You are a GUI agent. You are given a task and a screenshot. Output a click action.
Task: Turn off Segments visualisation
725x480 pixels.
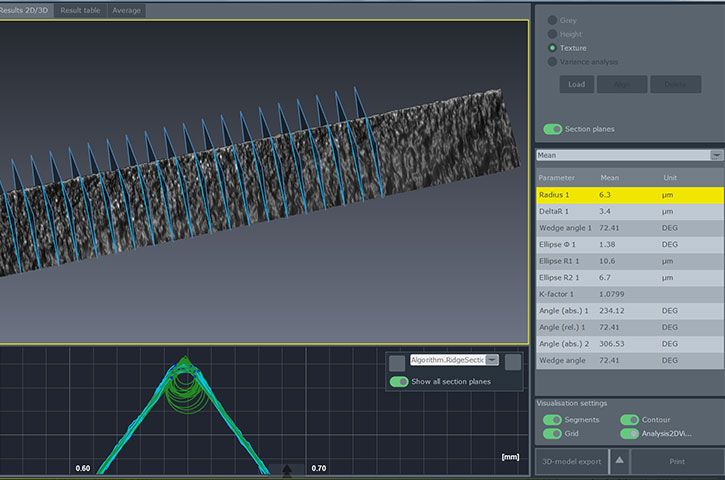click(x=552, y=420)
